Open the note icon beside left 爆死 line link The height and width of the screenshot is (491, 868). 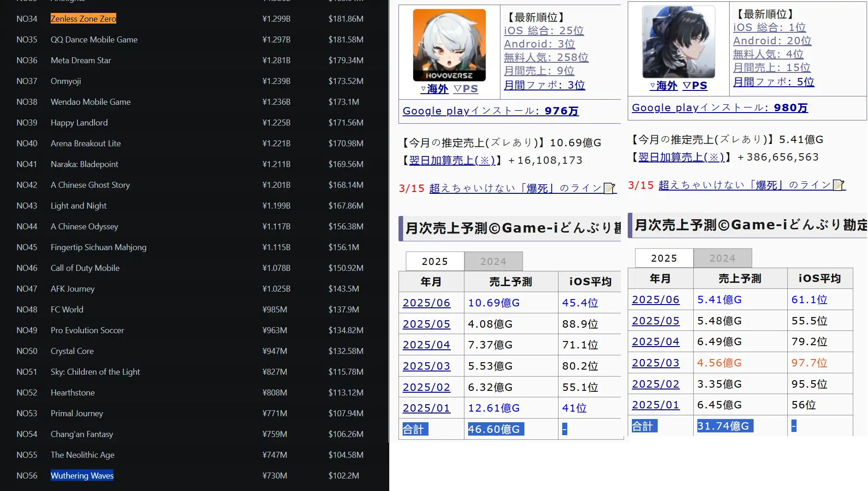tap(610, 188)
